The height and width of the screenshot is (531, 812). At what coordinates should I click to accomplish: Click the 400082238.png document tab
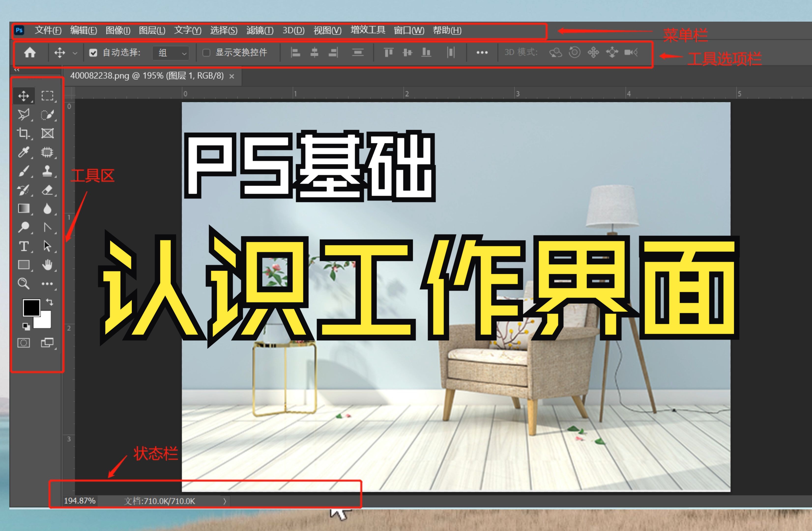click(x=147, y=76)
